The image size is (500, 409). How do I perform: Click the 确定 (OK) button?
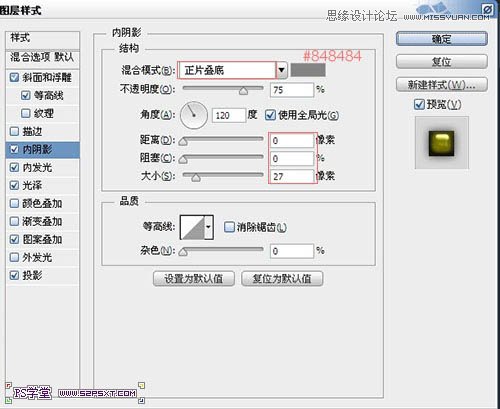click(x=442, y=39)
